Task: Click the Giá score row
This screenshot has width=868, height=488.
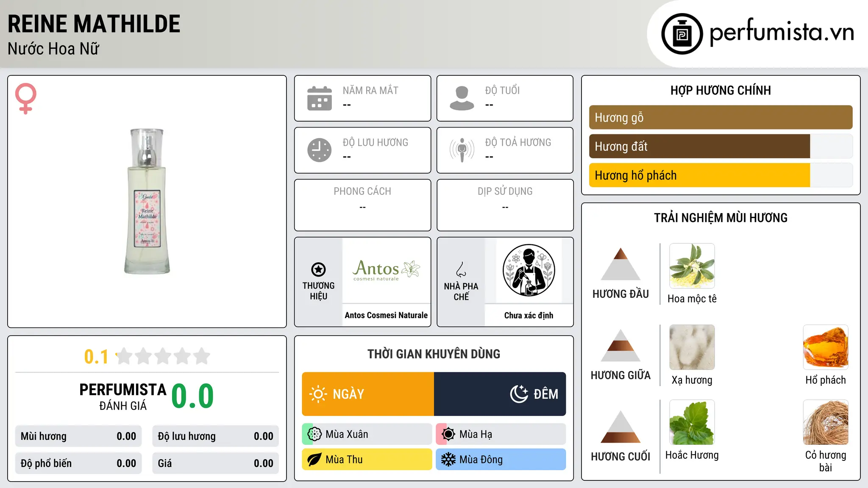Action: point(215,463)
